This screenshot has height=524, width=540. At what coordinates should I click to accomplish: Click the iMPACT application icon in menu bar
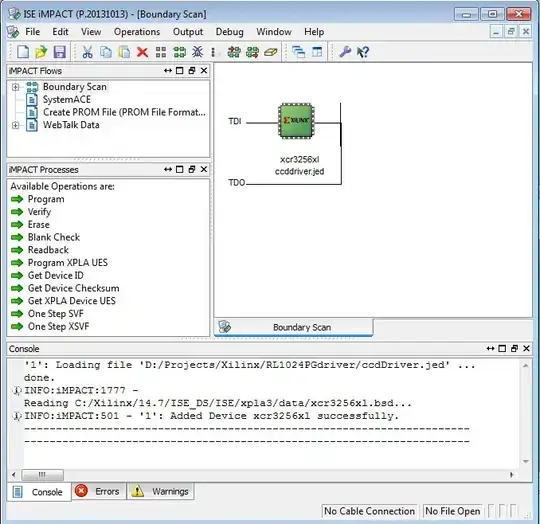[x=13, y=32]
